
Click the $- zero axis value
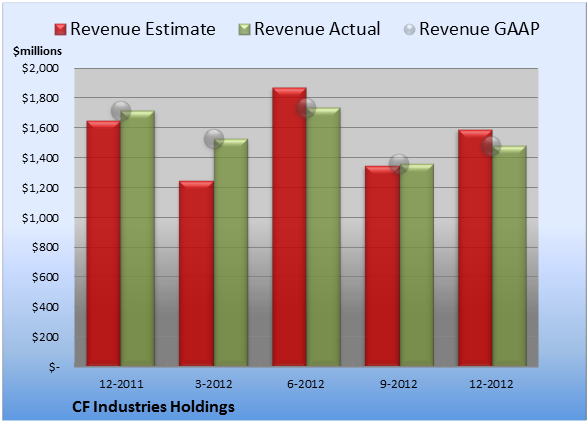[x=54, y=367]
